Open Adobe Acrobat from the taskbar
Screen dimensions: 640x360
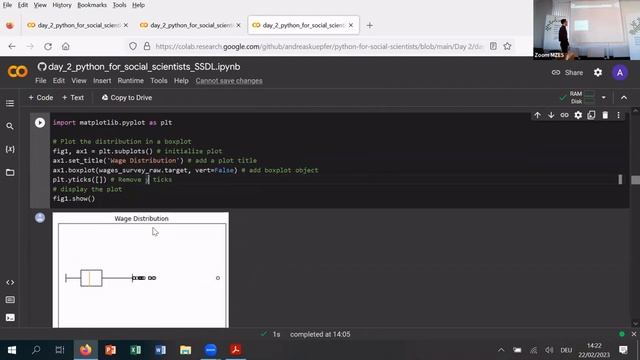236,350
